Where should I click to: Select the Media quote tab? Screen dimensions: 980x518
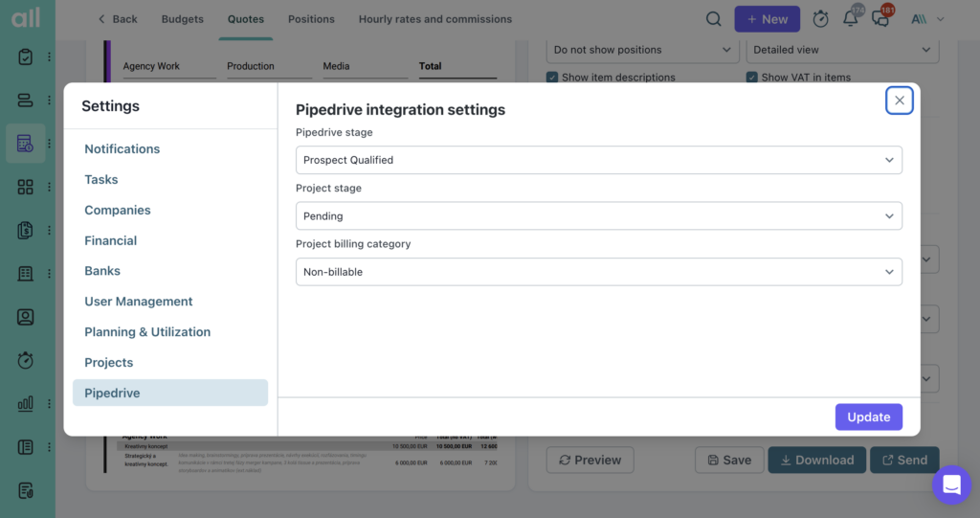(336, 66)
